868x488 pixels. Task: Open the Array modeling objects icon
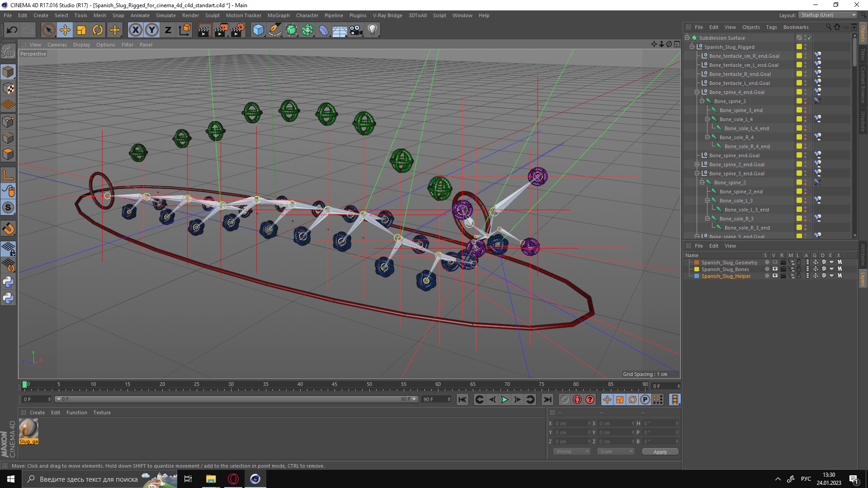click(x=307, y=30)
